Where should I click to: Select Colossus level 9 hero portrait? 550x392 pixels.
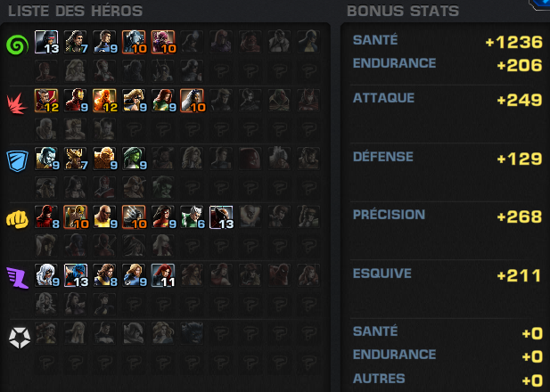tap(46, 159)
